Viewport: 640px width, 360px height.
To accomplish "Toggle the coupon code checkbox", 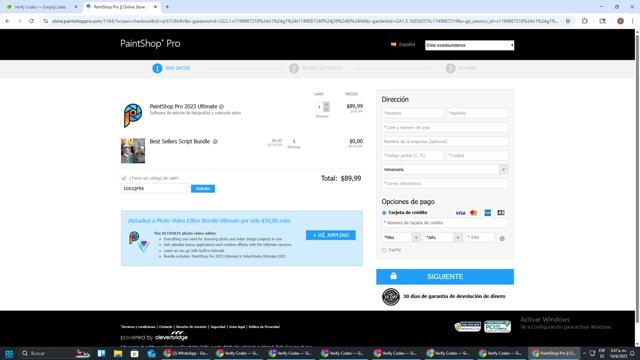I will (124, 178).
